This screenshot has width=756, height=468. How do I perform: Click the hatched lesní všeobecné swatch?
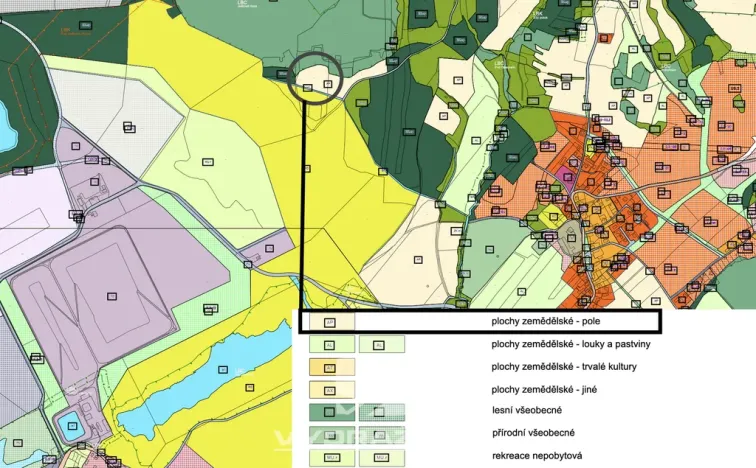[x=382, y=412]
